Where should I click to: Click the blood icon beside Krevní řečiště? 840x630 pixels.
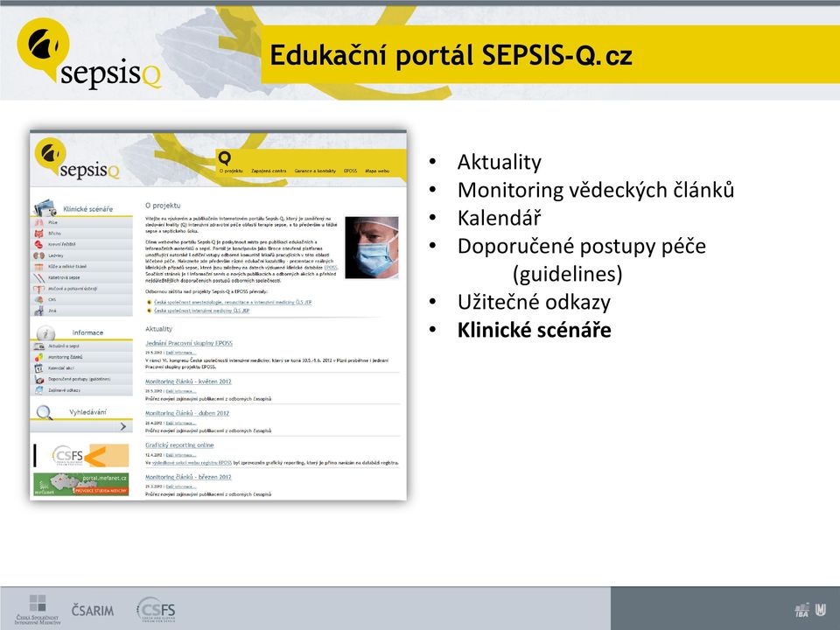38,244
